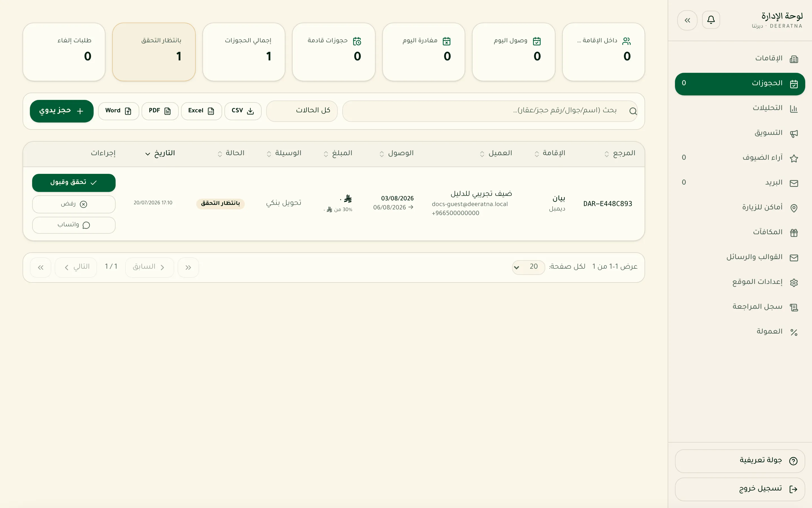The image size is (812, 508).
Task: Click the الإقامات building icon
Action: pyautogui.click(x=794, y=60)
